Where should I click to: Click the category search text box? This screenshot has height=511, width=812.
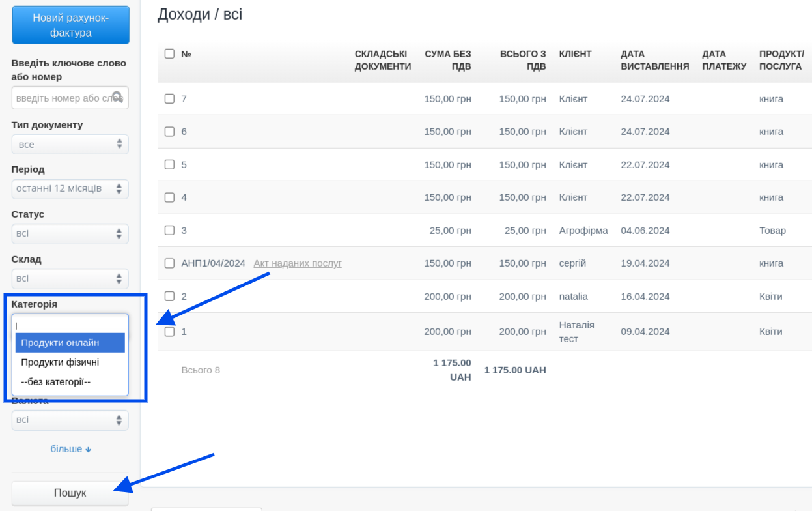(x=70, y=325)
